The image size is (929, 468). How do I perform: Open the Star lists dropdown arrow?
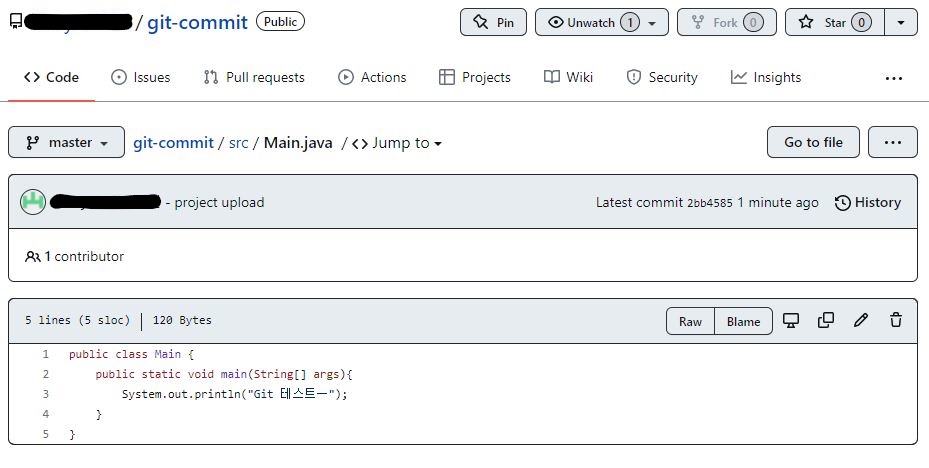901,23
